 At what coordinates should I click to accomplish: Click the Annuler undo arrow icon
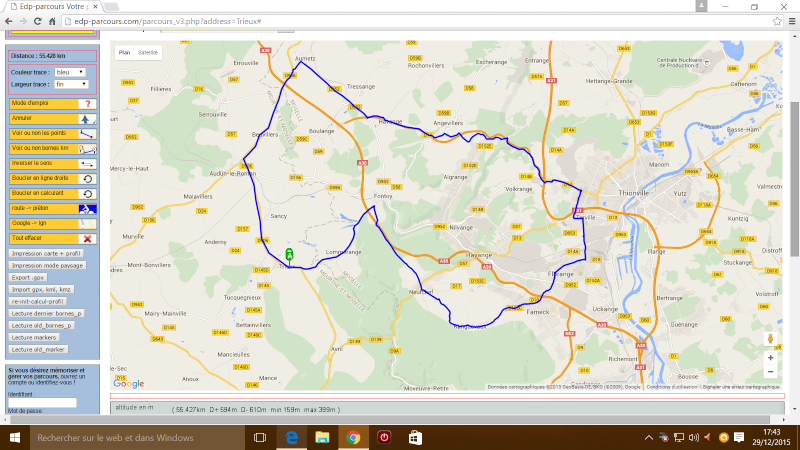[87, 119]
